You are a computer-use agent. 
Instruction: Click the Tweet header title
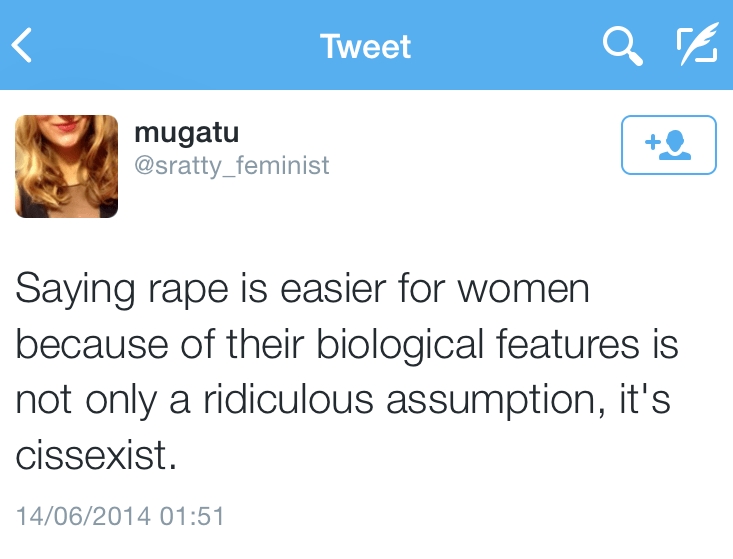(366, 46)
